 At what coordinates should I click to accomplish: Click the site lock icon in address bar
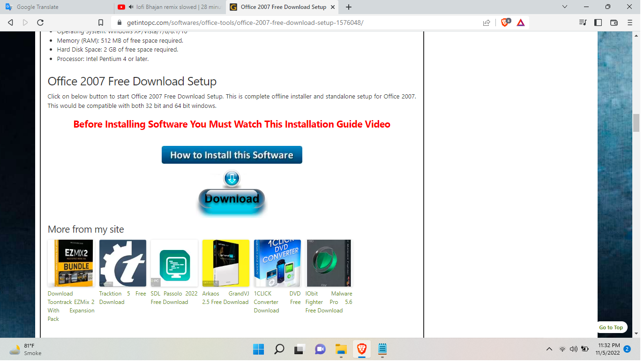click(119, 23)
